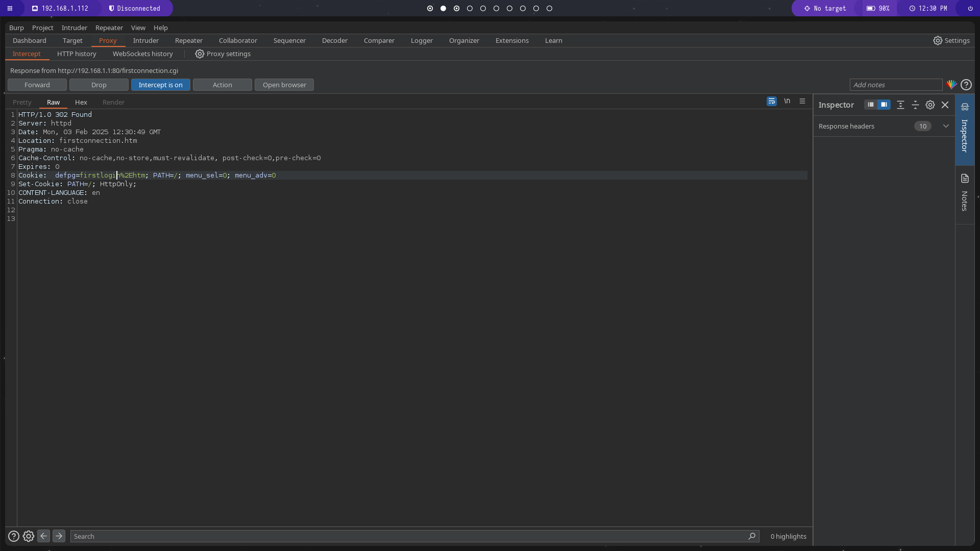Switch to the Pretty view tab

[22, 102]
